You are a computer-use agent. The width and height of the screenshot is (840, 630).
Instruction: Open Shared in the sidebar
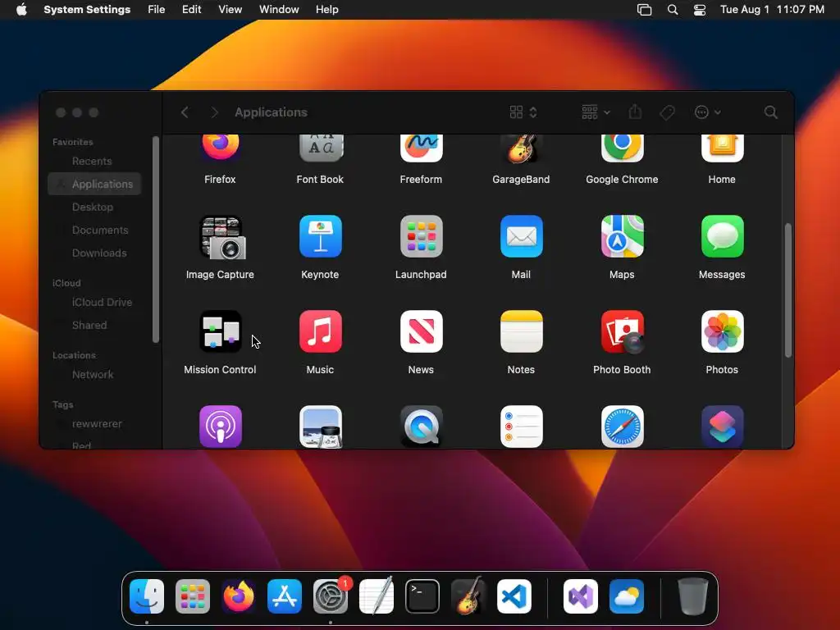coord(89,325)
